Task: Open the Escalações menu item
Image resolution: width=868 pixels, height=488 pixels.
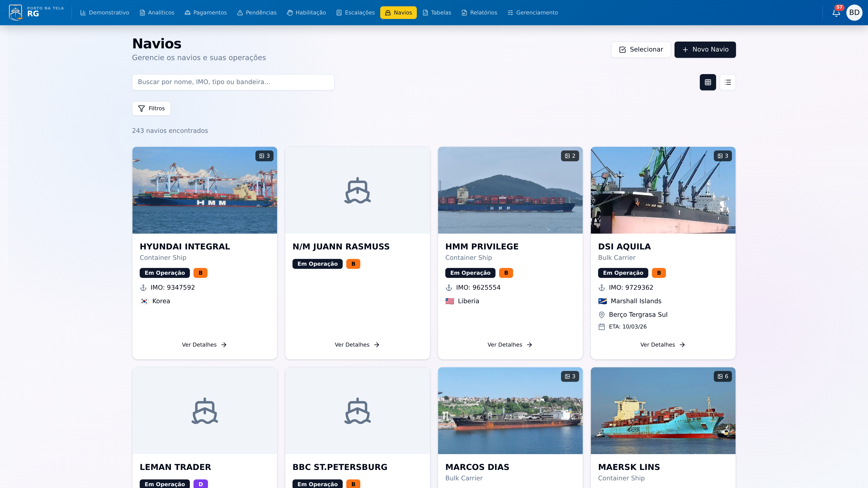Action: pyautogui.click(x=355, y=12)
